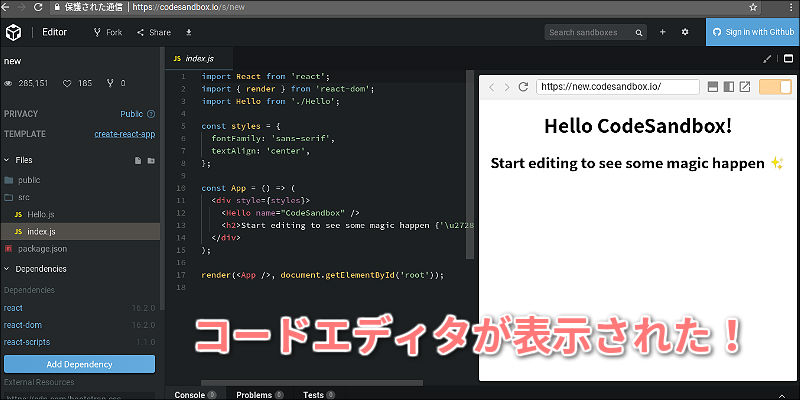Fork this sandbox
This screenshot has height=400, width=800.
pyautogui.click(x=108, y=32)
